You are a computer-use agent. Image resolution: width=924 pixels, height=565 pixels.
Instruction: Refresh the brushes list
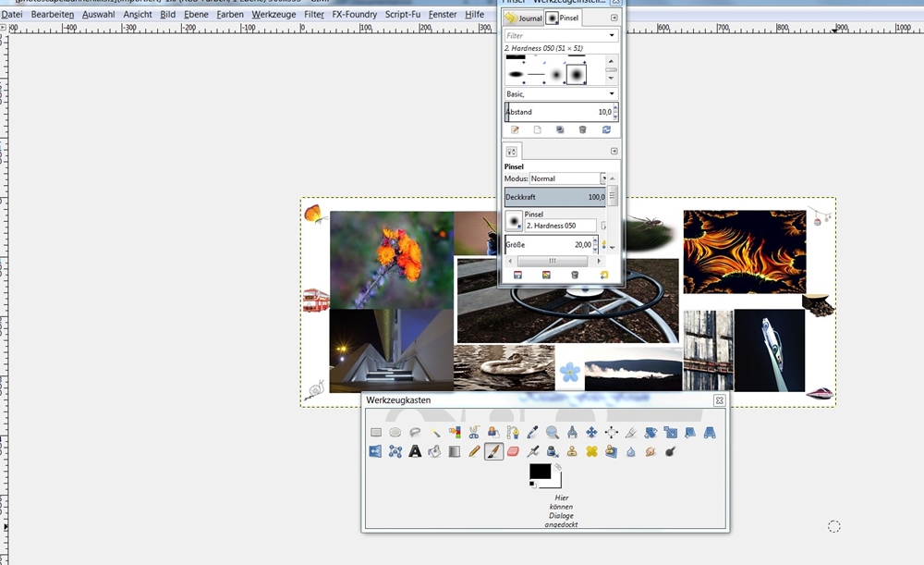tap(606, 129)
